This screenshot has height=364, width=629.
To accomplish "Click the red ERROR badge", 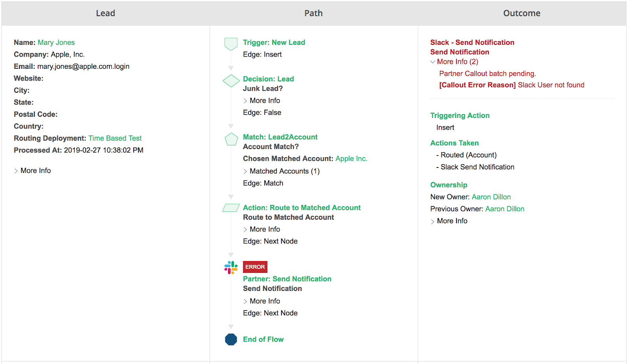I will tap(255, 267).
